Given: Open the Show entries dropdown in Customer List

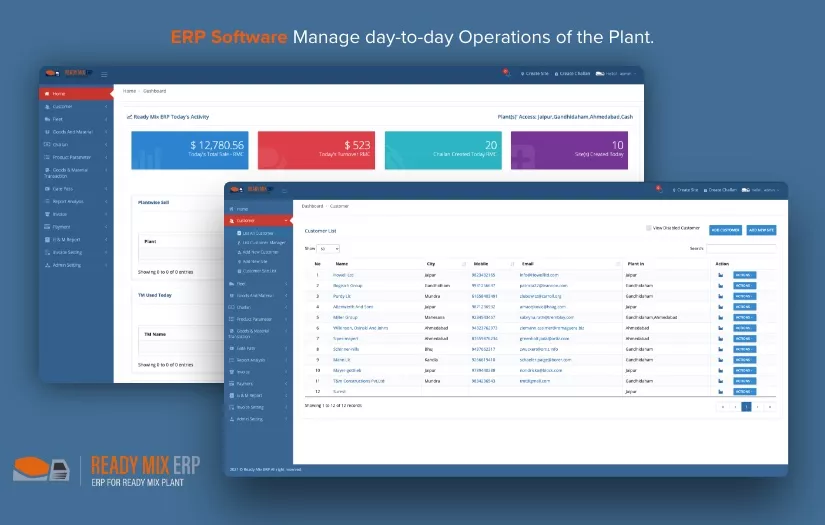Looking at the screenshot, I should [328, 248].
